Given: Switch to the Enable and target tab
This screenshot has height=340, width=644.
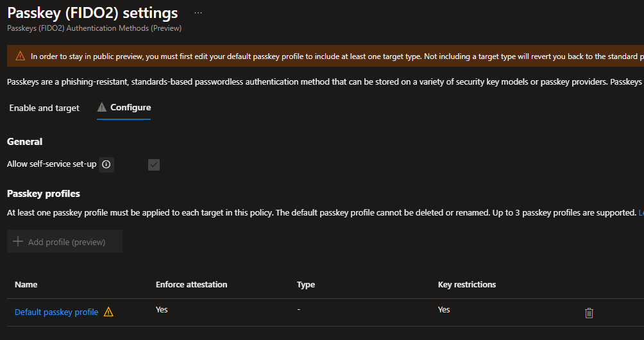Looking at the screenshot, I should [44, 108].
